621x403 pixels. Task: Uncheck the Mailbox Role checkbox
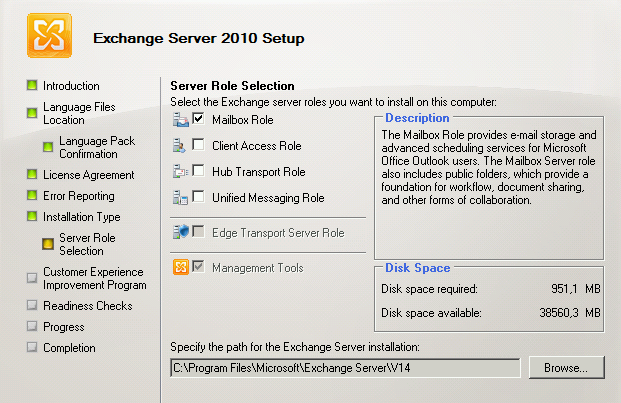coord(198,119)
